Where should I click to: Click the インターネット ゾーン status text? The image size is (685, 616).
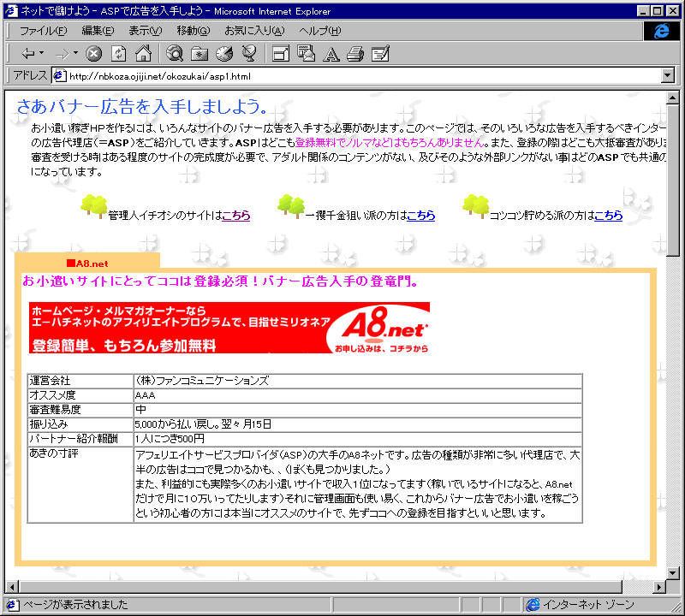pyautogui.click(x=588, y=605)
